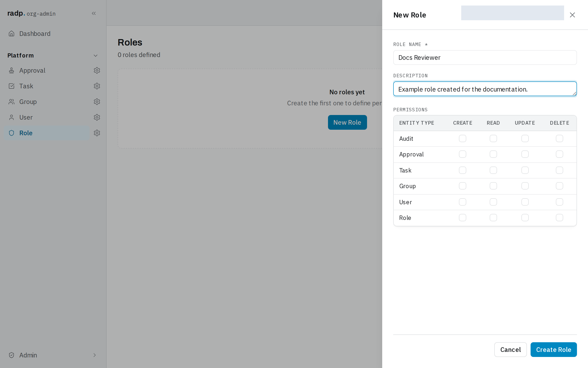Open Approval settings gear icon

tap(97, 70)
